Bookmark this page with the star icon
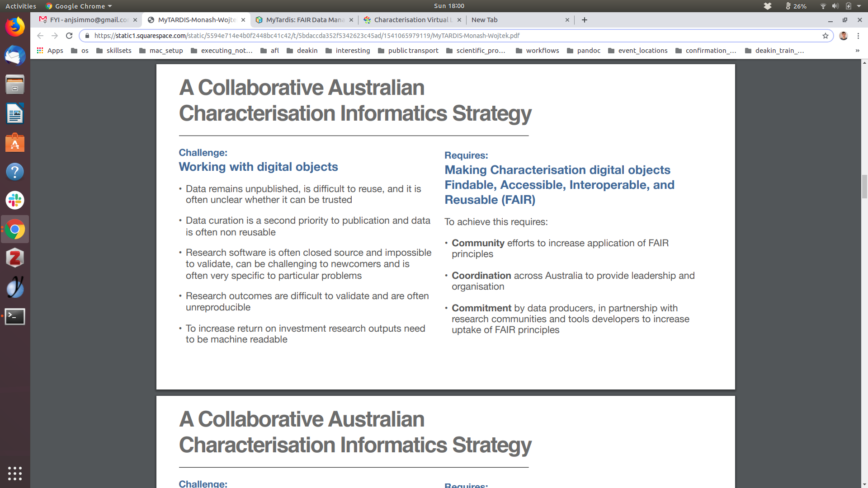868x488 pixels. click(826, 36)
